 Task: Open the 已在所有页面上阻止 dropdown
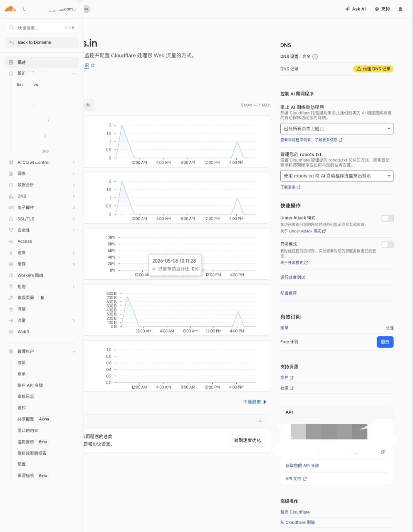(337, 129)
